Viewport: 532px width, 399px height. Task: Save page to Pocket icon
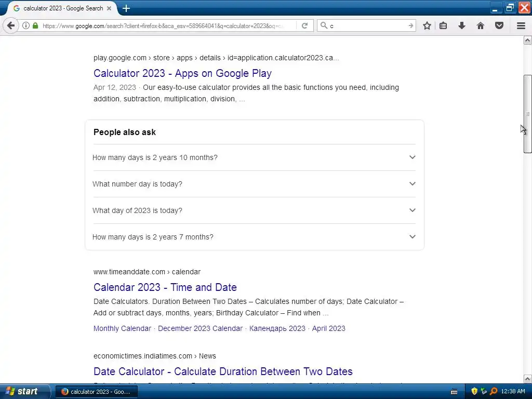pyautogui.click(x=499, y=26)
